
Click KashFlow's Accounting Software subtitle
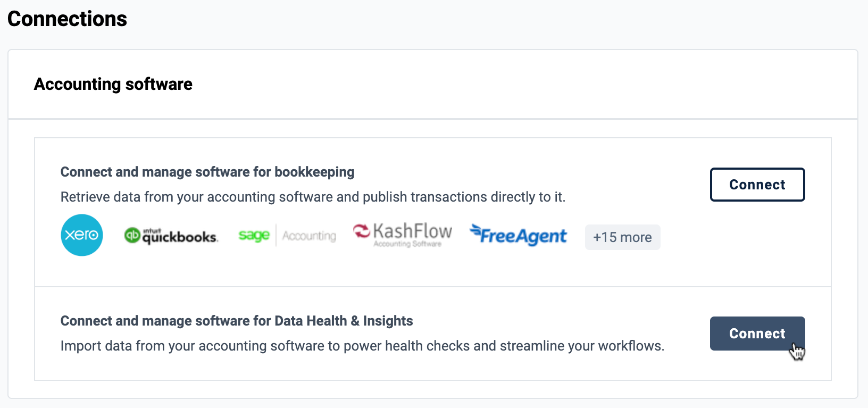407,244
